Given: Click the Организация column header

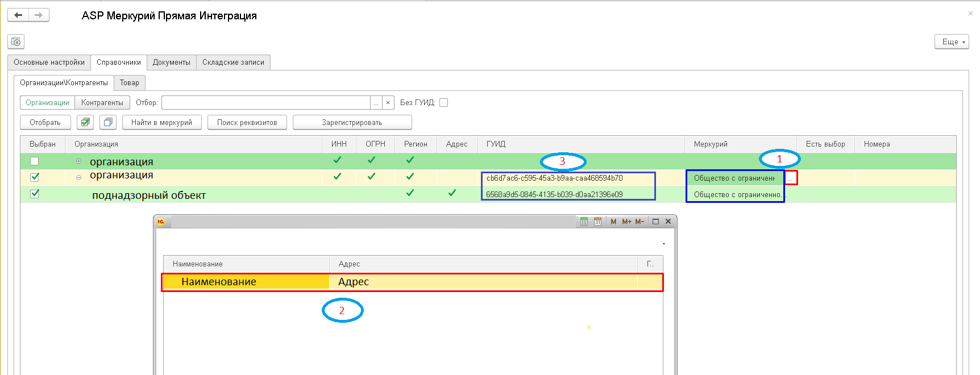Looking at the screenshot, I should click(x=194, y=144).
